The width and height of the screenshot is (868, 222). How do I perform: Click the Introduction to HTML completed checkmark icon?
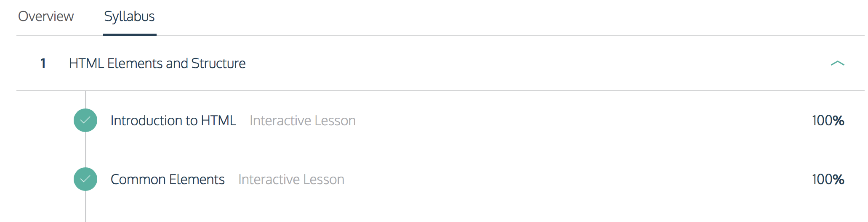85,120
